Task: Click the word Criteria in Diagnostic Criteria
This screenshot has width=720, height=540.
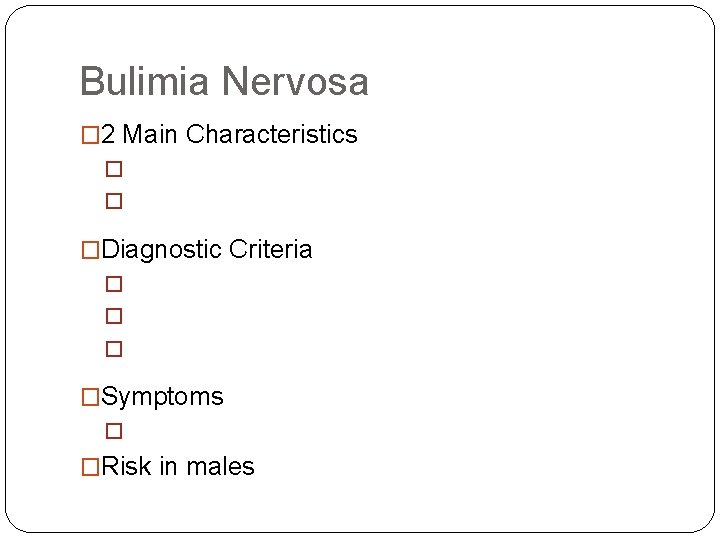Action: pos(270,250)
